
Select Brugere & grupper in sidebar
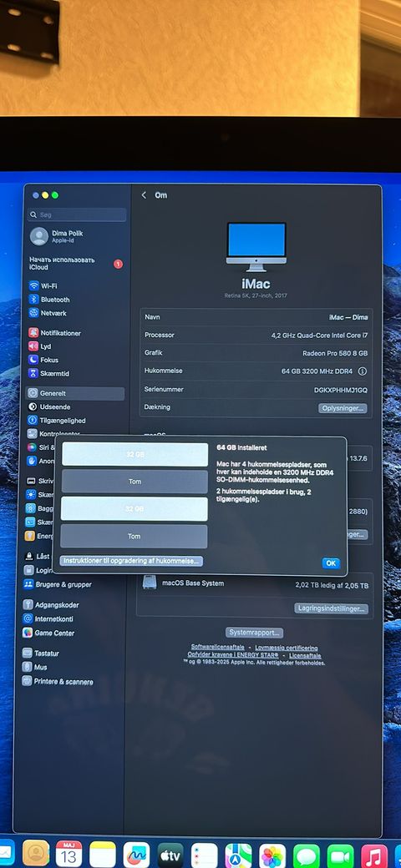coord(57,584)
